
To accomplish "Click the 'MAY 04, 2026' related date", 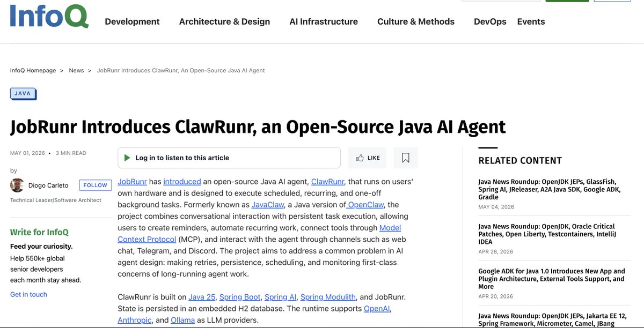I will pos(496,207).
